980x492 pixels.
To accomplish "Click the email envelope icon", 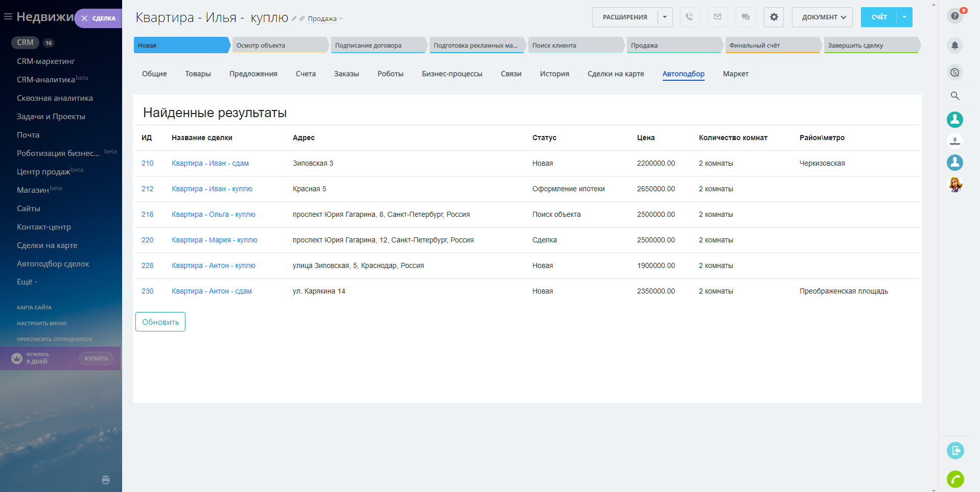I will point(717,17).
